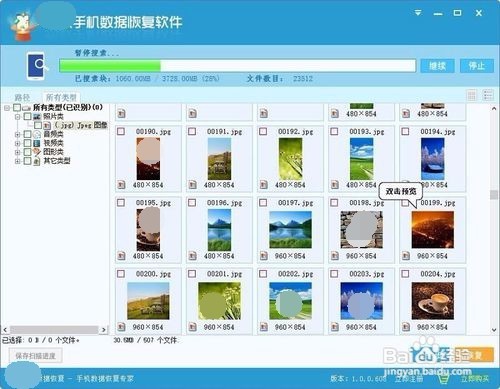Select the 照片类 picture icon in tree

click(37, 116)
